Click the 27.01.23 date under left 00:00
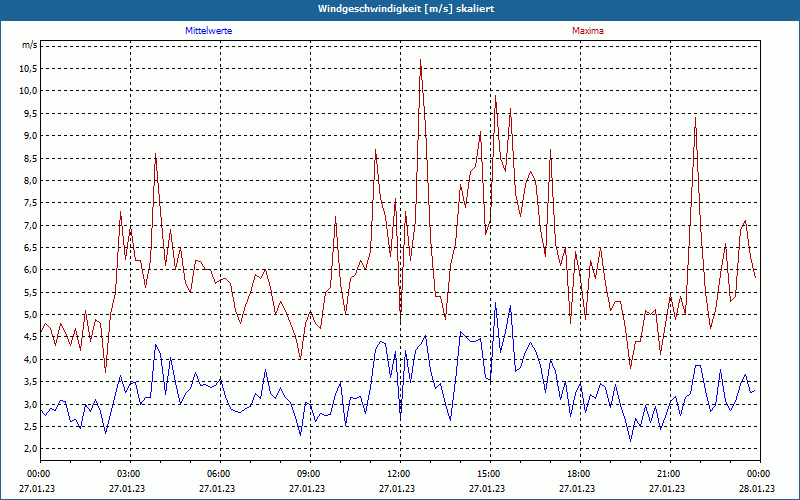Screen dimensions: 800x500 click(37, 488)
